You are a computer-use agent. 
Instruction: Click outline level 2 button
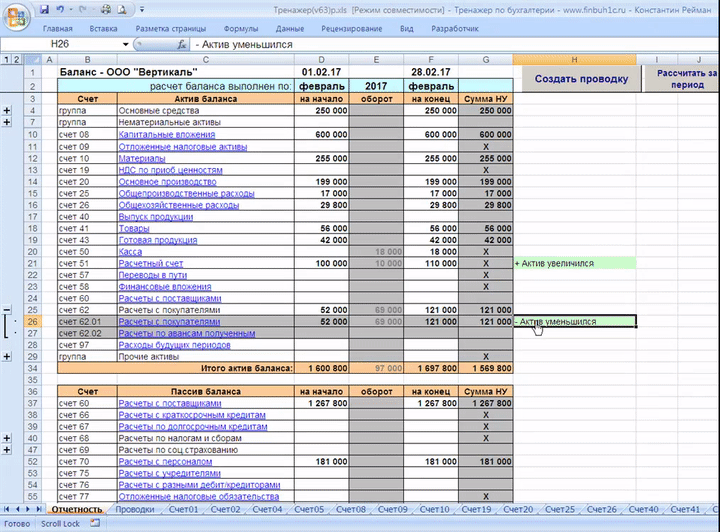[16, 60]
